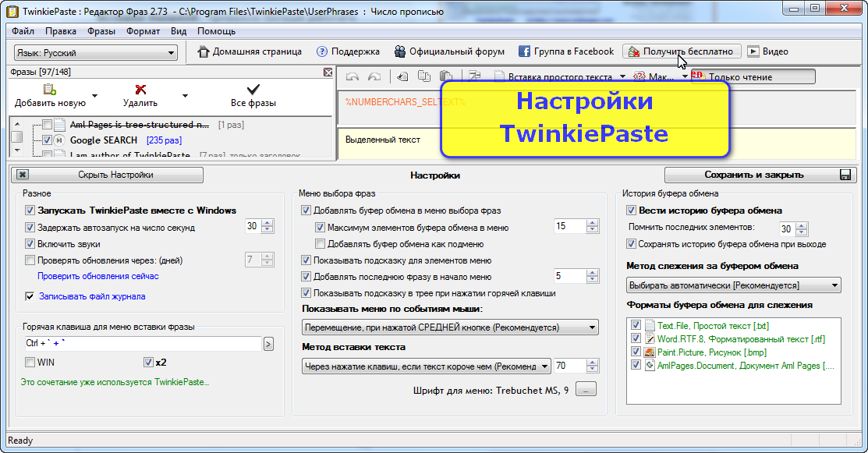Image resolution: width=868 pixels, height=453 pixels.
Task: Toggle Вести историю буфера обмена
Action: [631, 211]
